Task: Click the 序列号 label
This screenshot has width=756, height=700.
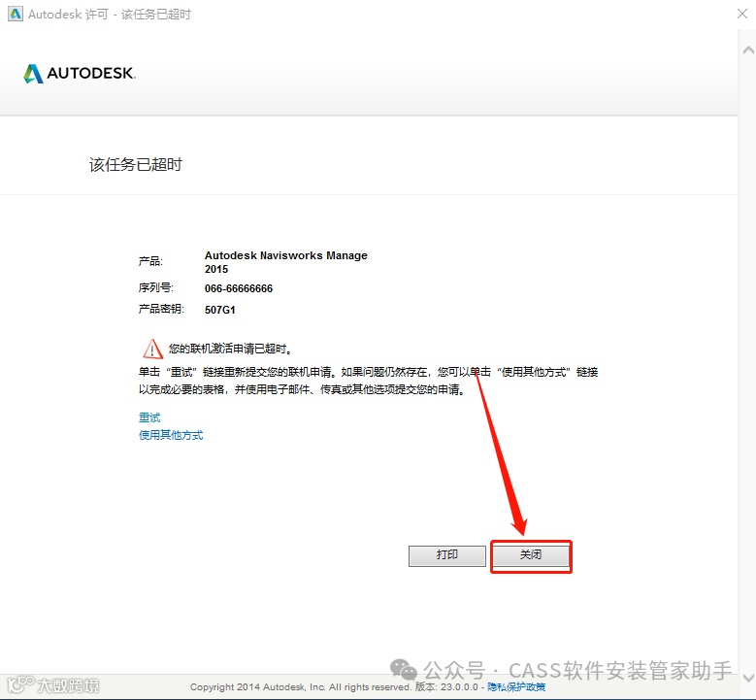Action: pos(155,288)
